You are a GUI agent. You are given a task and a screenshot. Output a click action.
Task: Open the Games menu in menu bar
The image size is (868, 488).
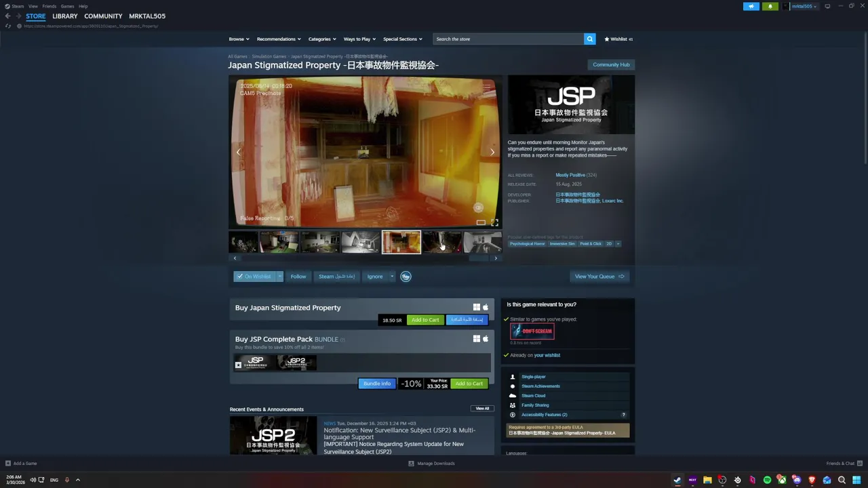[x=67, y=6]
